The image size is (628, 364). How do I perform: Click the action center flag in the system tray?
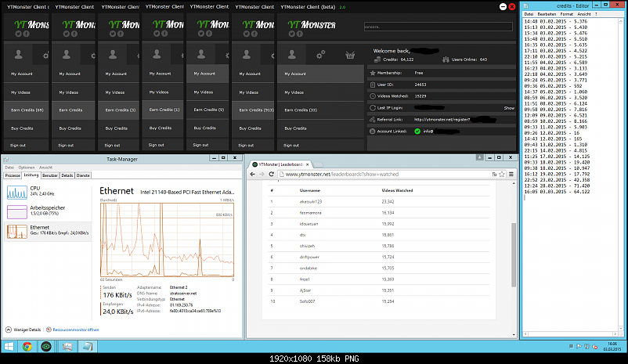pos(579,346)
